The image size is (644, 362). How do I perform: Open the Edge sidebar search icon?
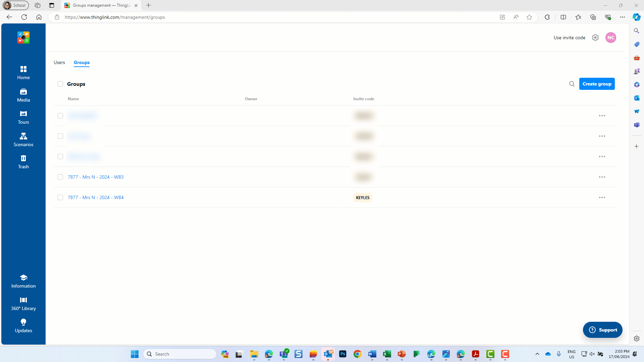[637, 31]
